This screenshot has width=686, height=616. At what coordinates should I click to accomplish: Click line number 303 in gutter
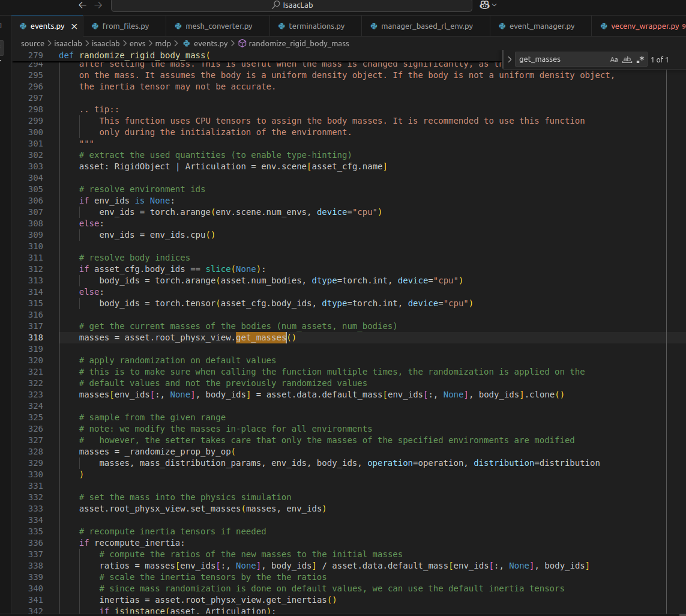tap(35, 166)
